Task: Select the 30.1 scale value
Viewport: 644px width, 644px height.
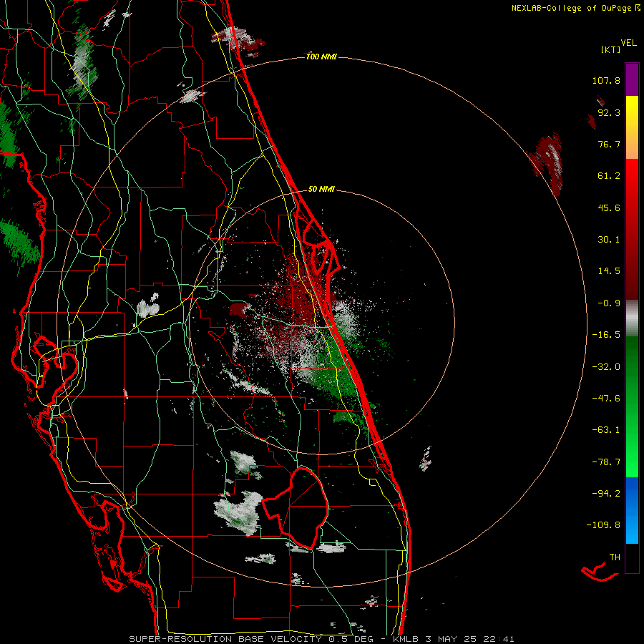Action: coord(609,240)
